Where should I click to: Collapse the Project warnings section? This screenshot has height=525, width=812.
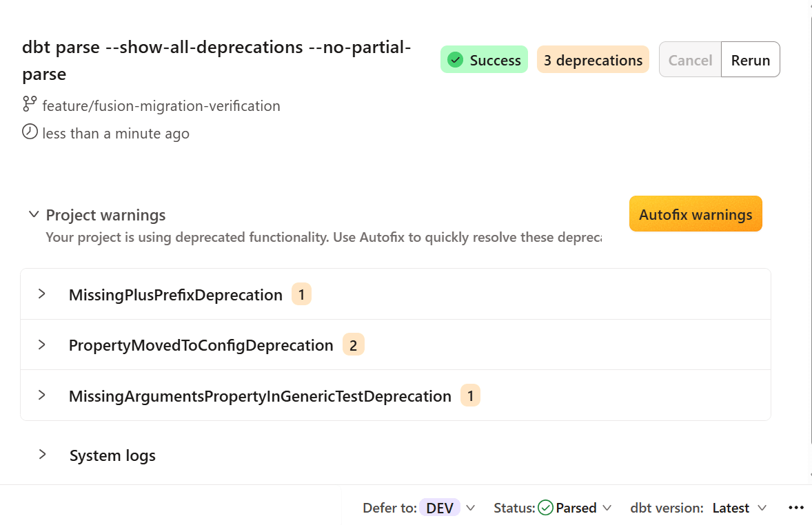click(x=34, y=214)
